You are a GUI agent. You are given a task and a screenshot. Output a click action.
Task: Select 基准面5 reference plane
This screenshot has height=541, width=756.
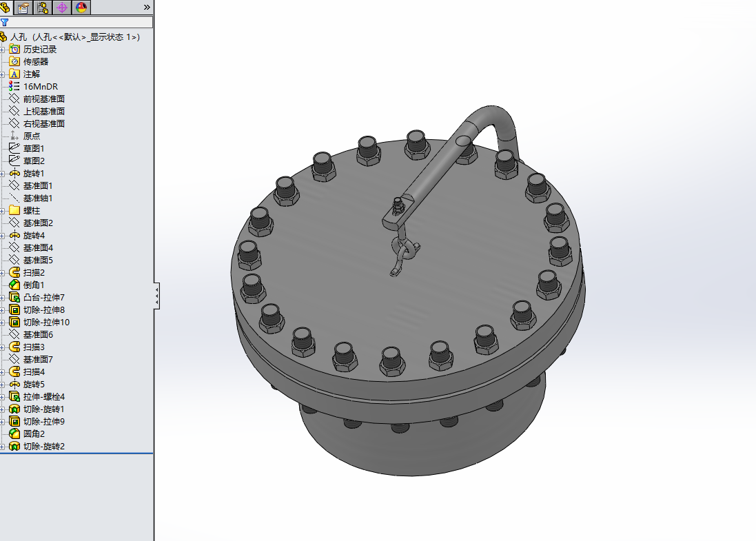38,261
